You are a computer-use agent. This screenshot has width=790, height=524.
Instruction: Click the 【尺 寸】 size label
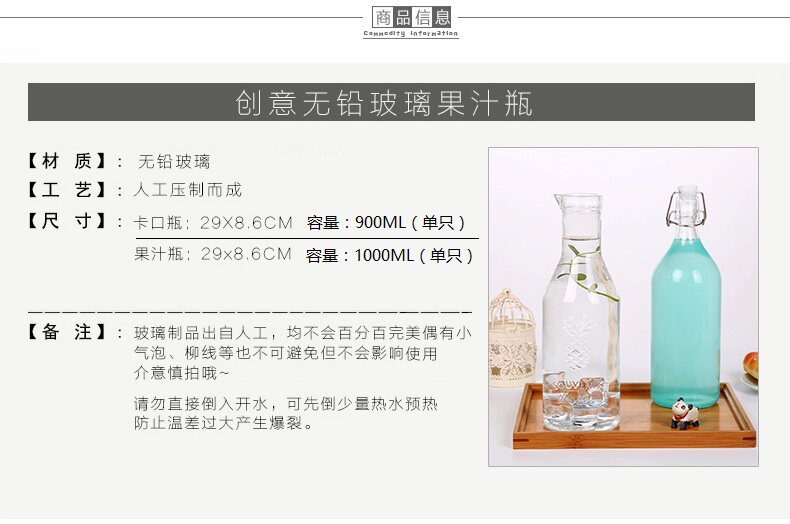pyautogui.click(x=66, y=221)
